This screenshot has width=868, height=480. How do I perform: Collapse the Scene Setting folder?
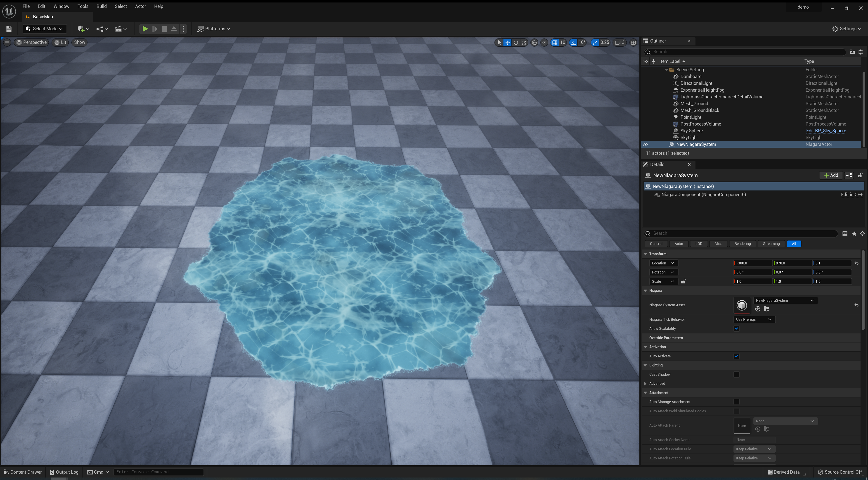pyautogui.click(x=666, y=70)
